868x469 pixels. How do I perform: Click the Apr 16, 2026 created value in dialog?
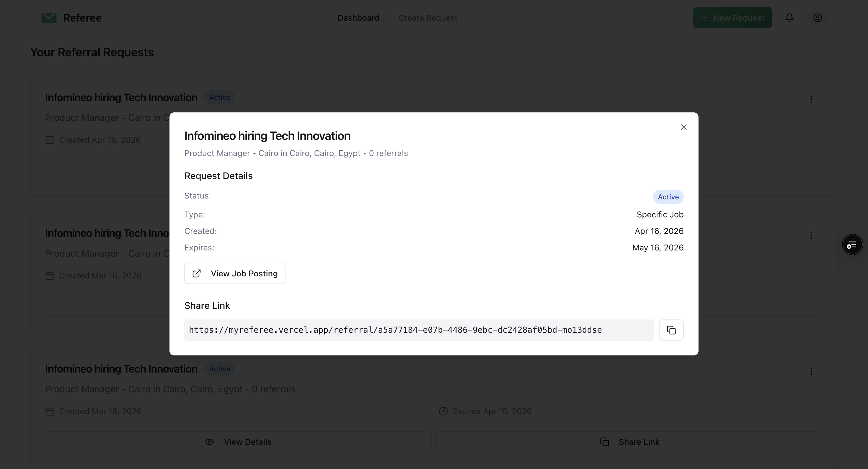[x=659, y=231]
